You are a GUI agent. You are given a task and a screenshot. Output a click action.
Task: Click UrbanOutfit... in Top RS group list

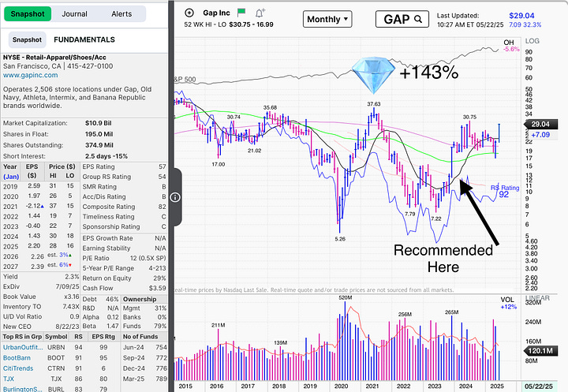(x=23, y=347)
